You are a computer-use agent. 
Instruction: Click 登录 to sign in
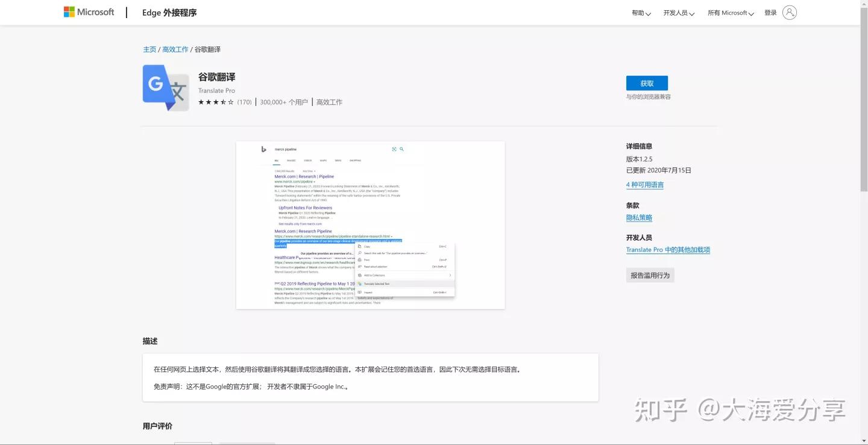click(x=770, y=12)
